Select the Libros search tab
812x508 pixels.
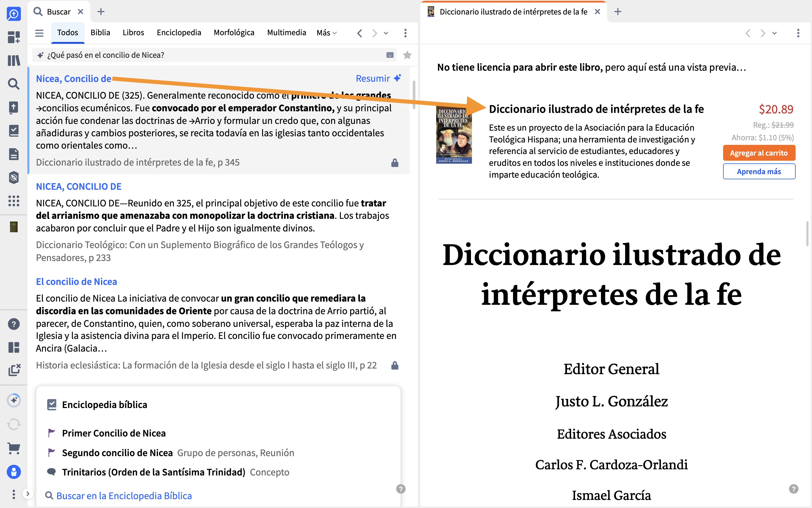point(133,33)
